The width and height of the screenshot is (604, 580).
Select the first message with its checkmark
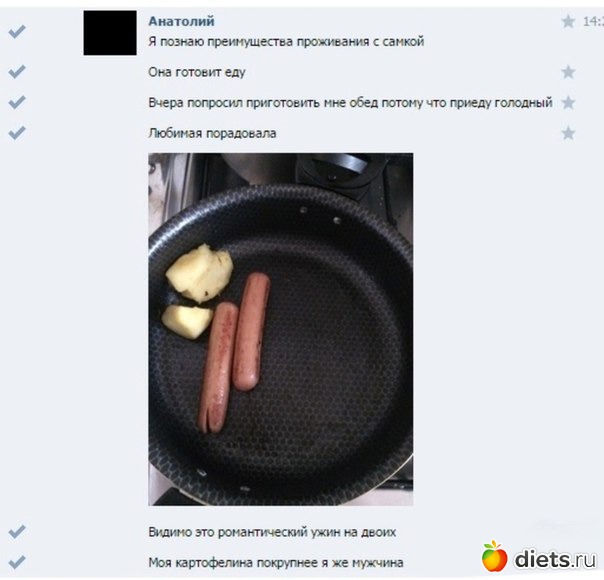click(x=17, y=31)
